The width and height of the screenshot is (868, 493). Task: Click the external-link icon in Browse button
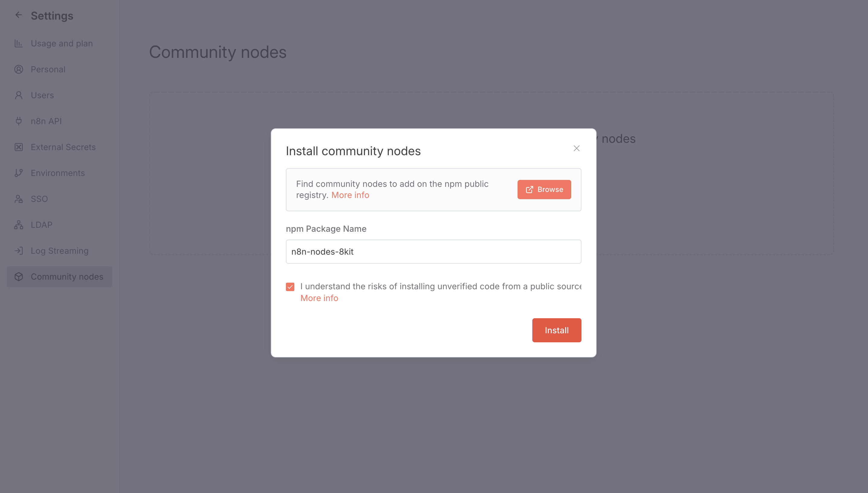(x=529, y=190)
